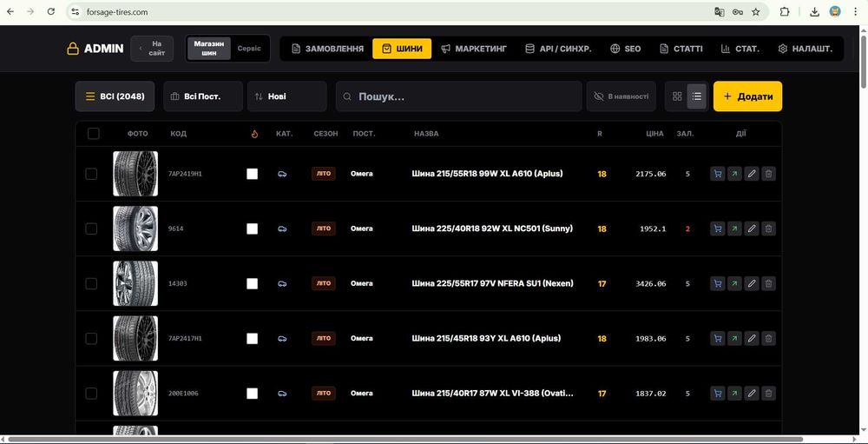Toggle hot flag for 9614 row
868x444 pixels.
(x=252, y=229)
